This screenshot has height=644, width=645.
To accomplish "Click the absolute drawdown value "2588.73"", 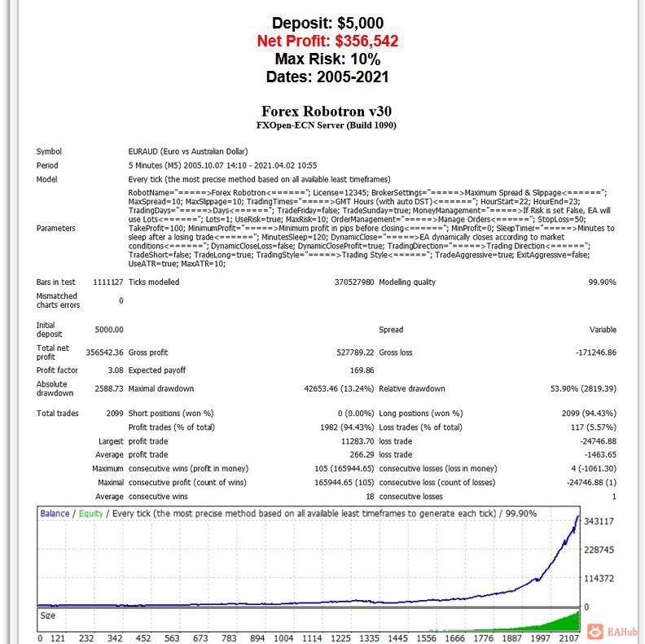I will tap(109, 388).
